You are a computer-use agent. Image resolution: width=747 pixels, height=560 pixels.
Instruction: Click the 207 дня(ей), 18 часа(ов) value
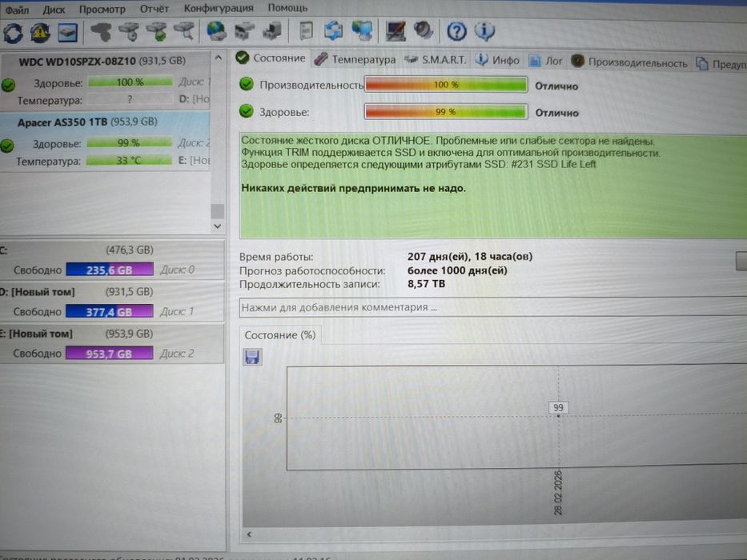[470, 256]
